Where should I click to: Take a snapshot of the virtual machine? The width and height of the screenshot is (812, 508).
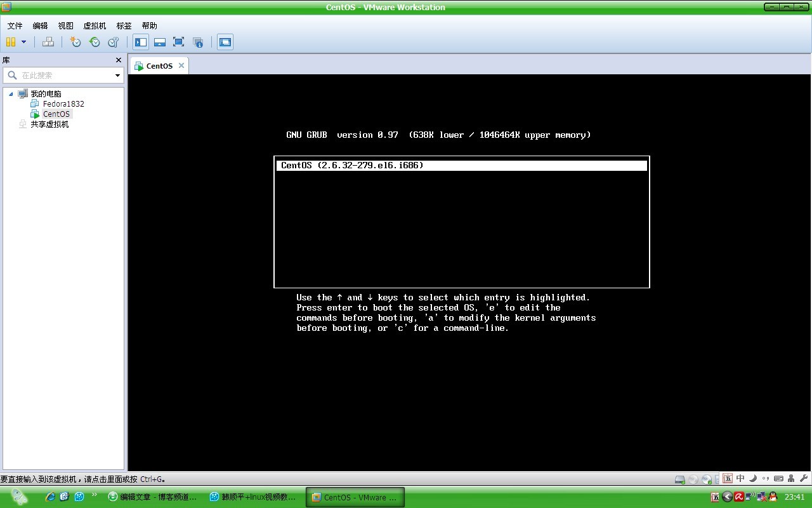(x=75, y=42)
